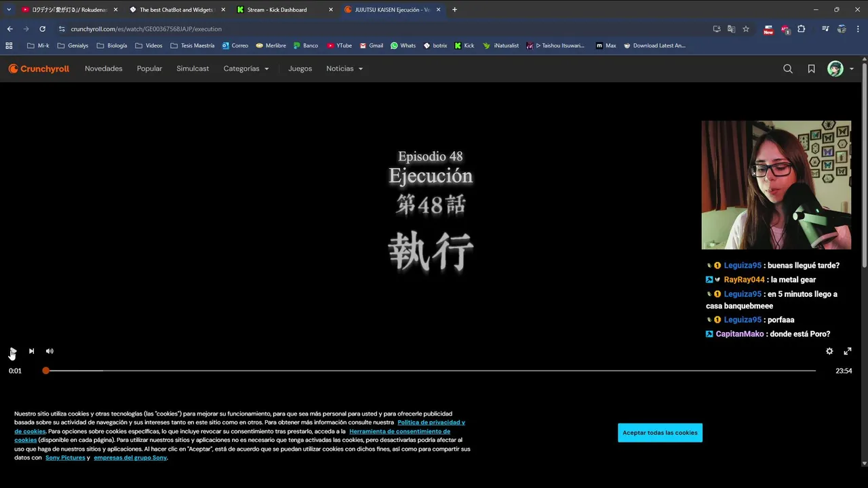Open the Banco bookmark
Viewport: 868px width, 488px height.
[306, 45]
